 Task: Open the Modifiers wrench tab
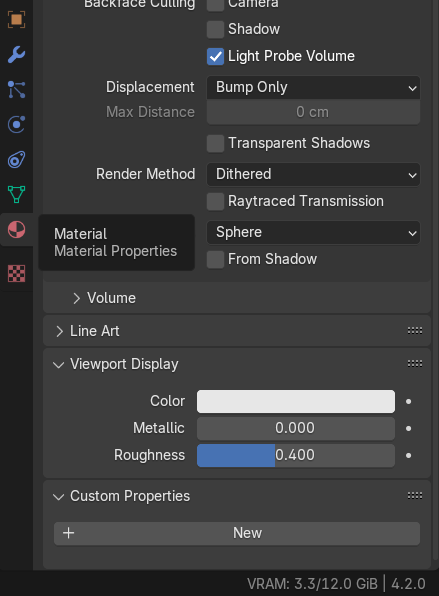click(x=16, y=54)
